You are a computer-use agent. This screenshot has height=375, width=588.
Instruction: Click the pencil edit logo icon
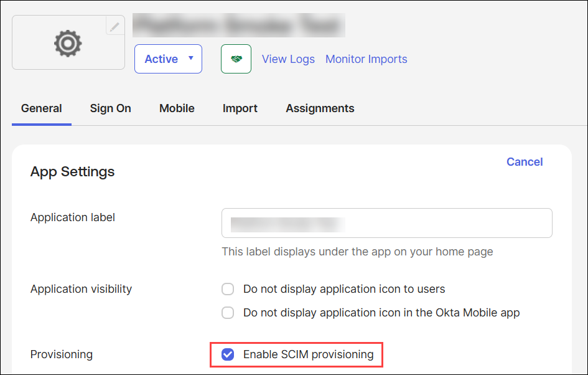pos(115,26)
